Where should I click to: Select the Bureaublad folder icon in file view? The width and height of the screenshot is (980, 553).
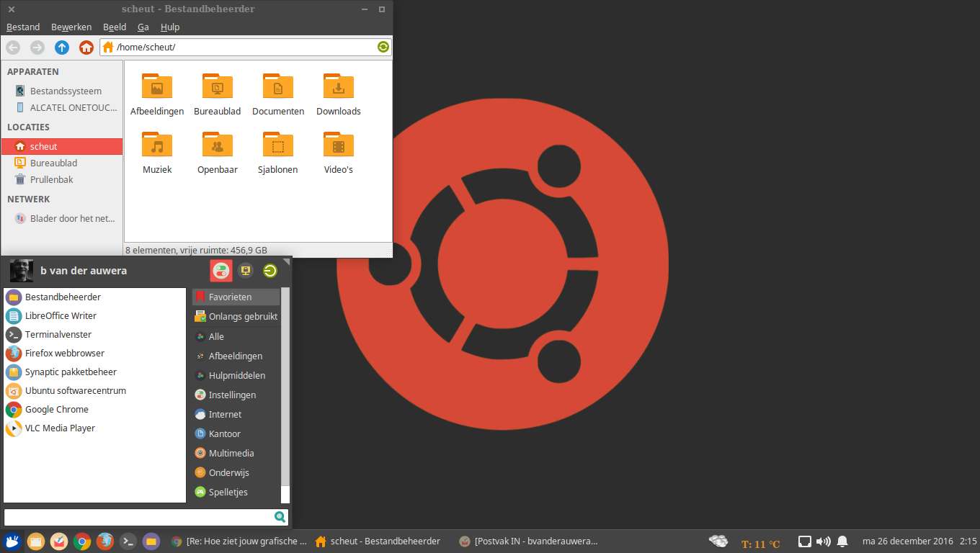click(218, 85)
